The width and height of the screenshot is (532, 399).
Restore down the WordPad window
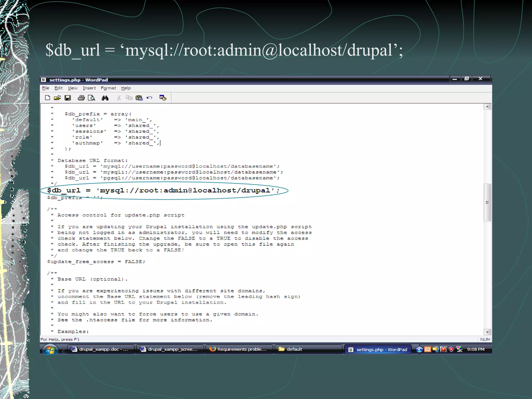pos(467,79)
